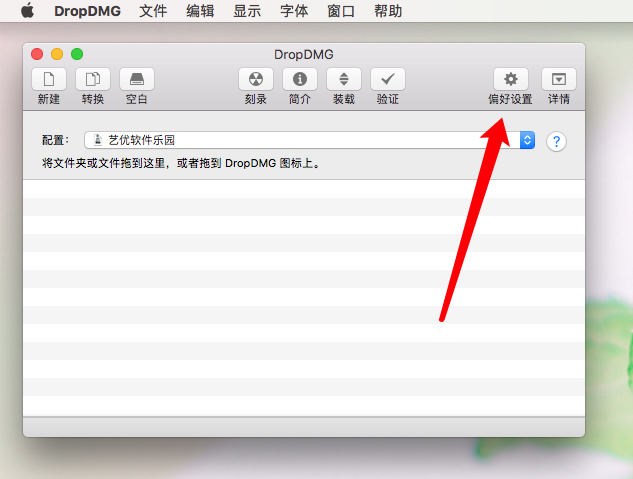Click the 转换 (Convert) toolbar icon

click(93, 79)
